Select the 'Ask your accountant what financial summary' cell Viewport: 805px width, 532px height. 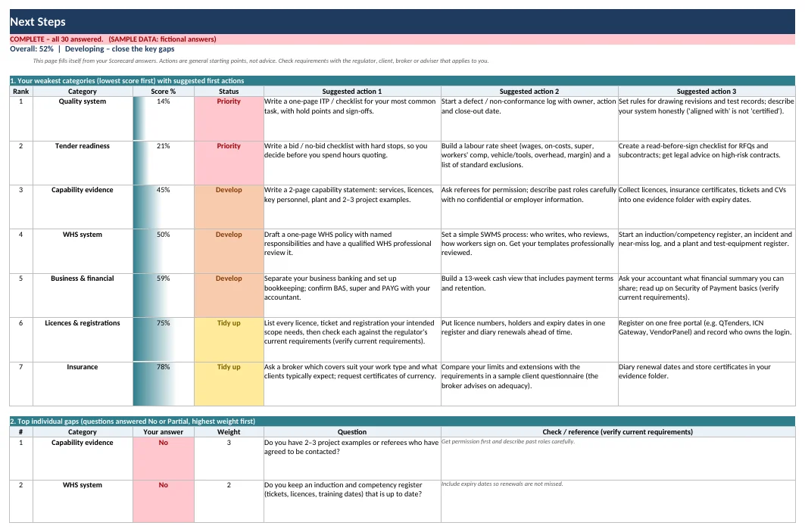coord(707,295)
